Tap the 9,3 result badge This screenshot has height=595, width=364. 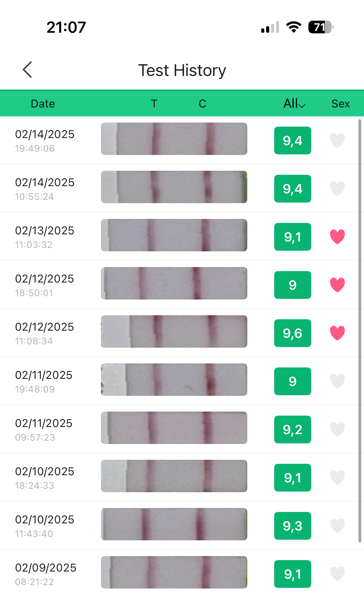(292, 526)
